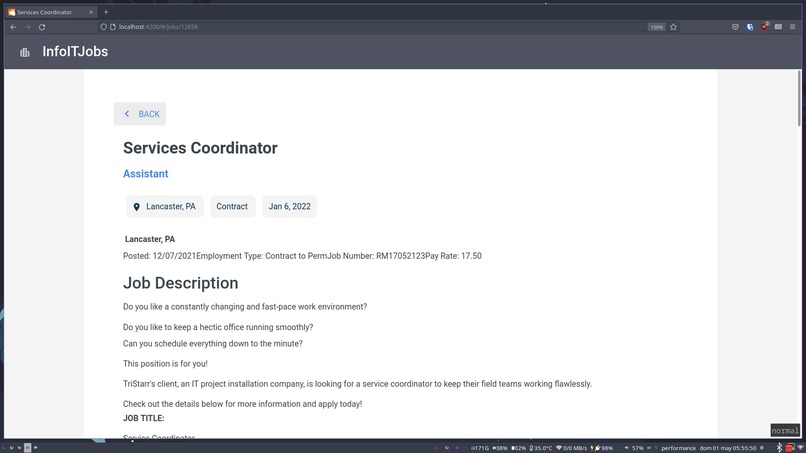Viewport: 806px width, 453px height.
Task: Open the red extension icon with badge
Action: click(764, 26)
